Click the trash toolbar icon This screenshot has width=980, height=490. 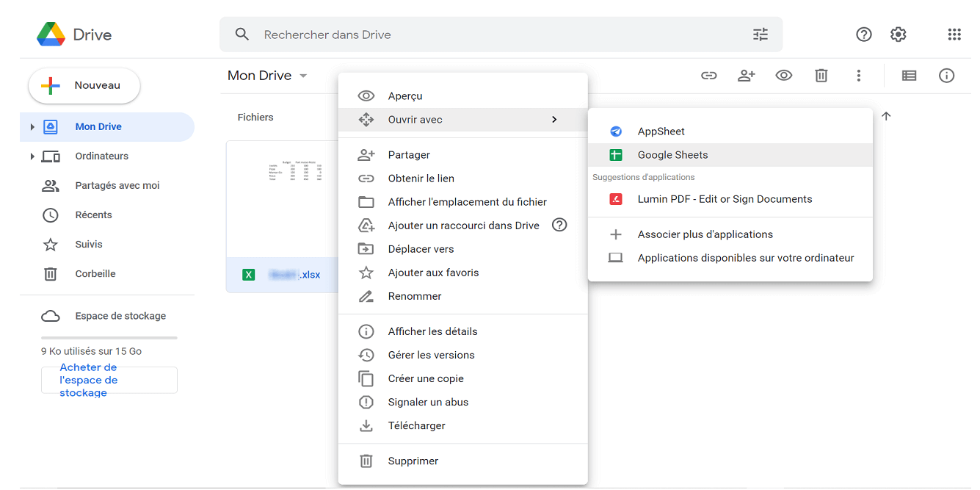coord(821,76)
